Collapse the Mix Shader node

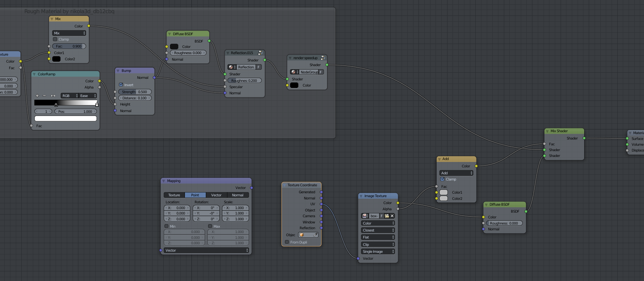point(547,131)
